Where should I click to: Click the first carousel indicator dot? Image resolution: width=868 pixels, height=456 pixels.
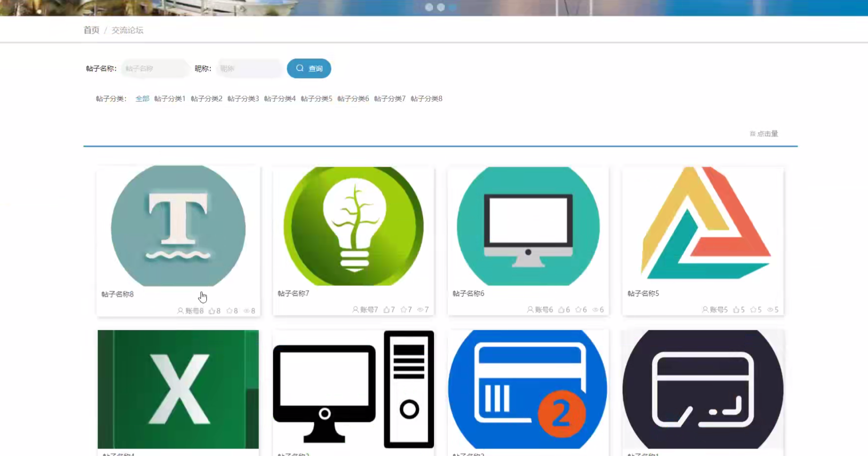pos(429,7)
